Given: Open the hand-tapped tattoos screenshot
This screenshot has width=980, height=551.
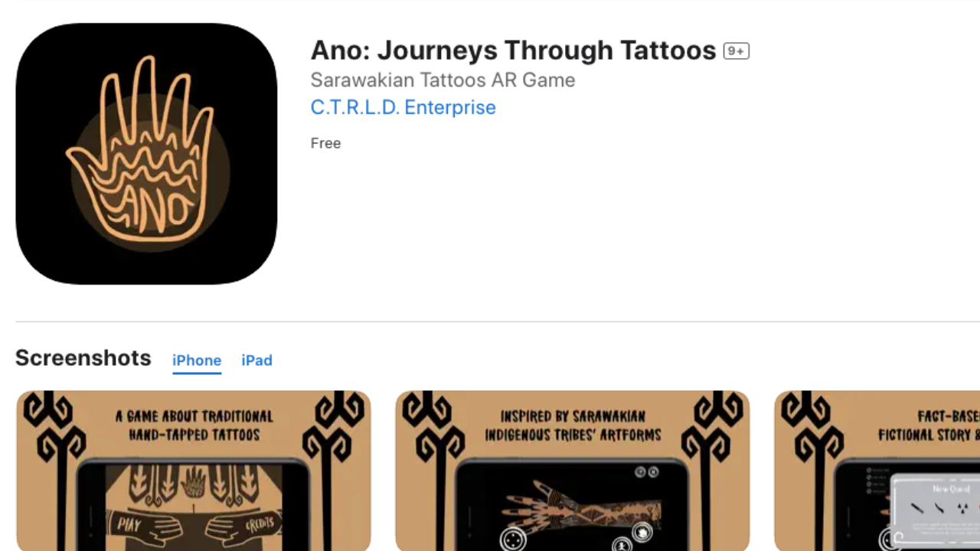Looking at the screenshot, I should (194, 471).
